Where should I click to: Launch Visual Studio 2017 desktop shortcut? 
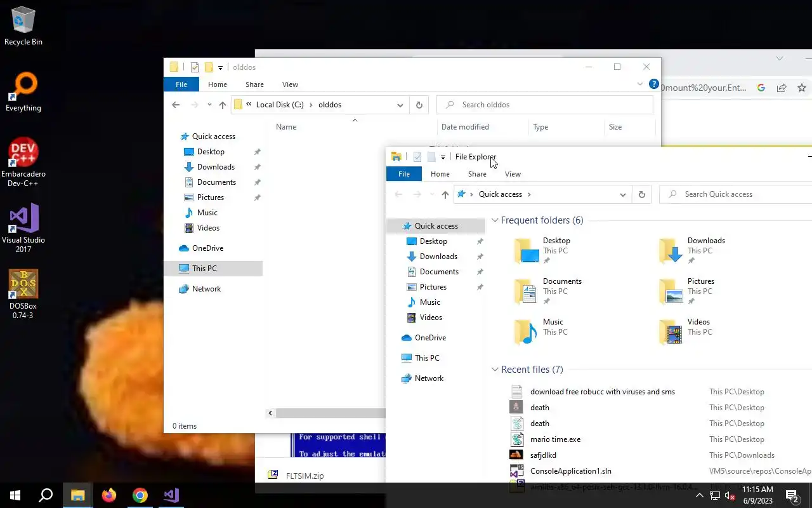tap(23, 229)
